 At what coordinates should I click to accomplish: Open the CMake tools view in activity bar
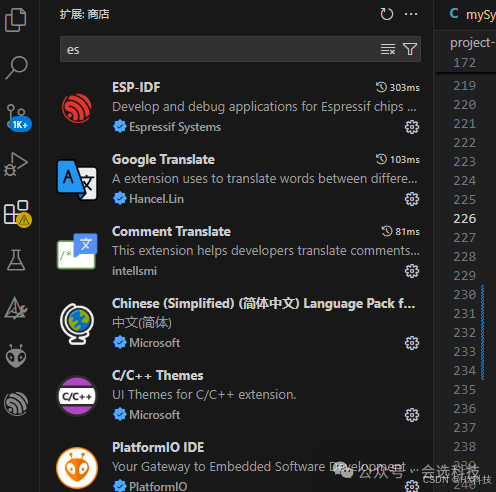(16, 308)
